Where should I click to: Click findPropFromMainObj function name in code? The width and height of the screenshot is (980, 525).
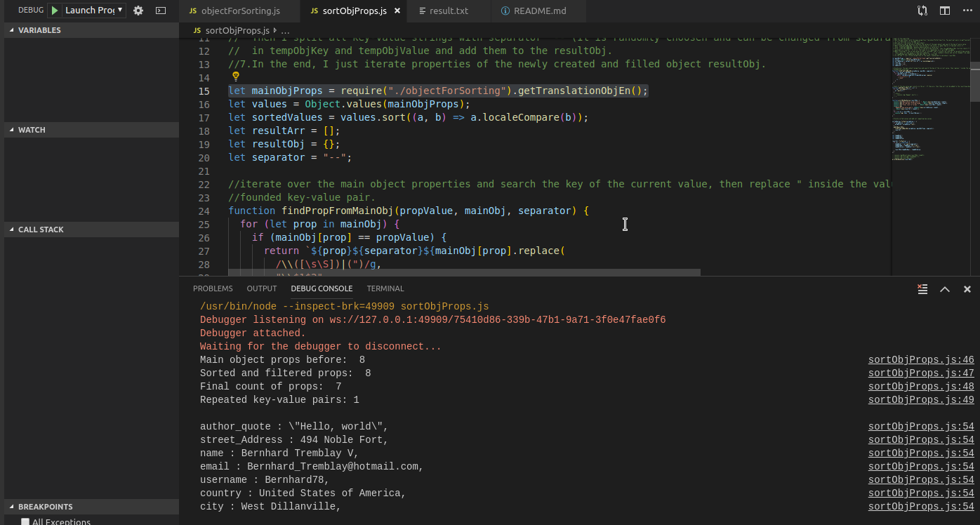click(338, 211)
